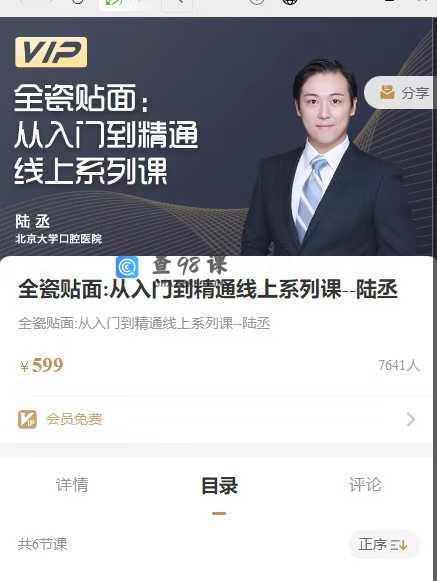
Task: Click the gray course subtitle text
Action: [x=144, y=323]
